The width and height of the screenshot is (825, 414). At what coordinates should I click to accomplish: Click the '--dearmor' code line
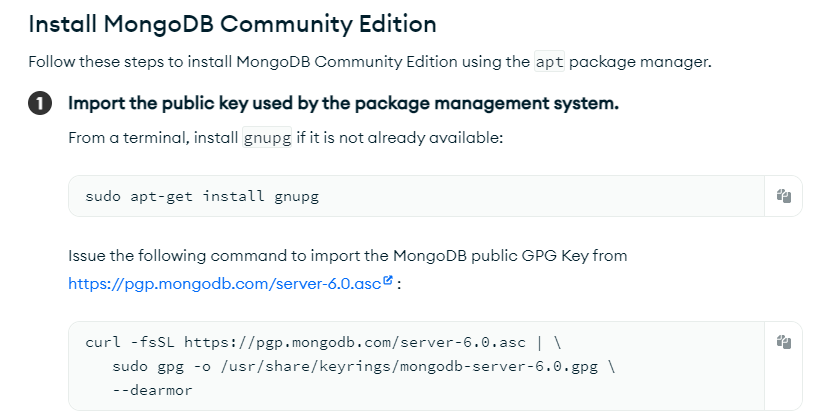(x=152, y=390)
